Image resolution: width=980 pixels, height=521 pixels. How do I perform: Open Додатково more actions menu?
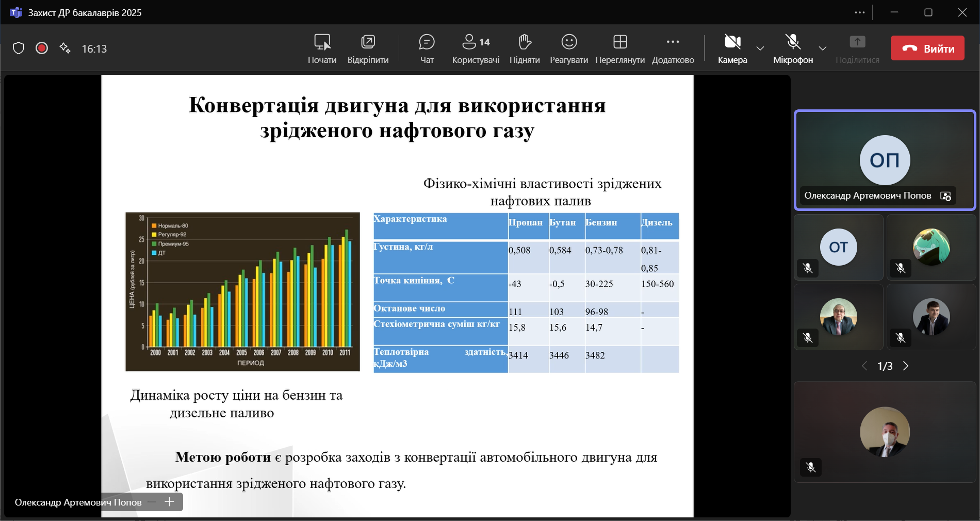(673, 48)
